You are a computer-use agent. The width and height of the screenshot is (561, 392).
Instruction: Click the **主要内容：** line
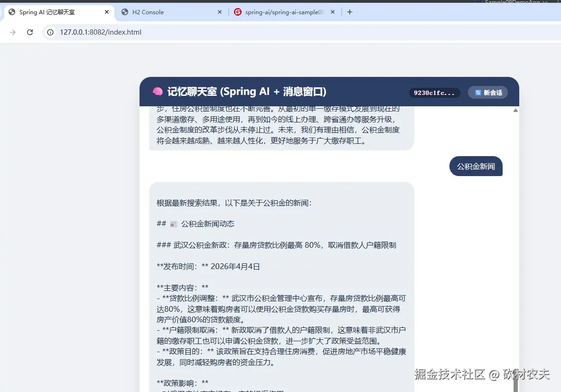tap(182, 288)
